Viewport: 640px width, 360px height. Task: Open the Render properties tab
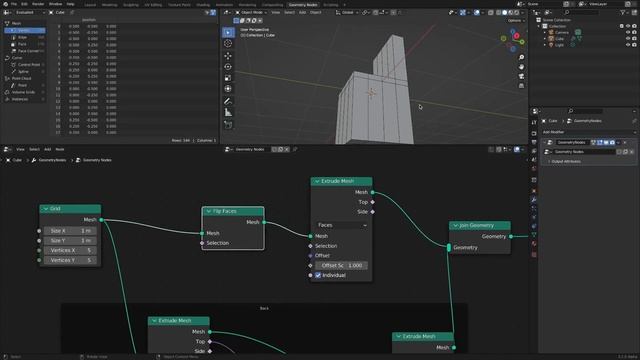coord(534,133)
